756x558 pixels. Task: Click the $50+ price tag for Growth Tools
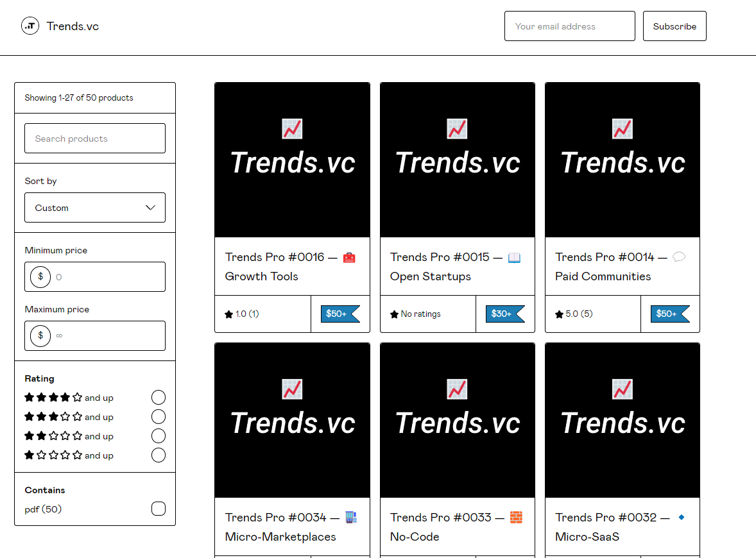[x=340, y=314]
